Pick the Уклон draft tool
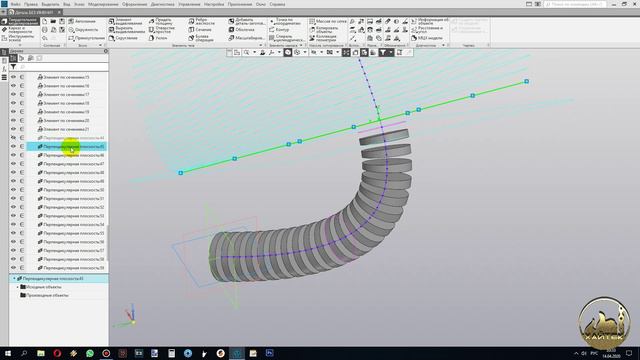 pyautogui.click(x=158, y=38)
